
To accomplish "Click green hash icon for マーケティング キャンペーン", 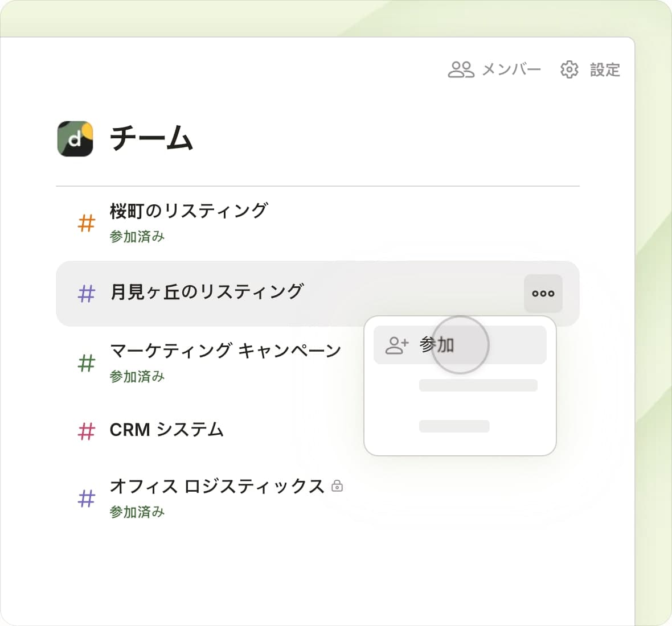I will [x=86, y=363].
